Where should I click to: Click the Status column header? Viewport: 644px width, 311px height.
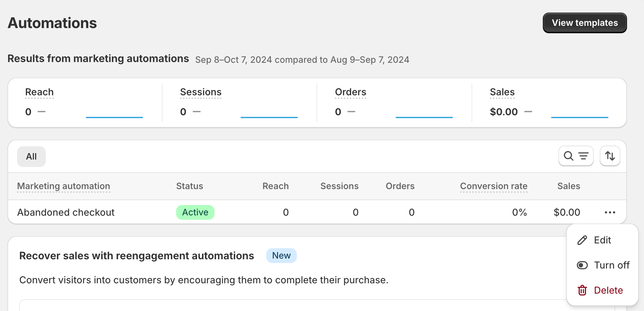[x=189, y=186]
